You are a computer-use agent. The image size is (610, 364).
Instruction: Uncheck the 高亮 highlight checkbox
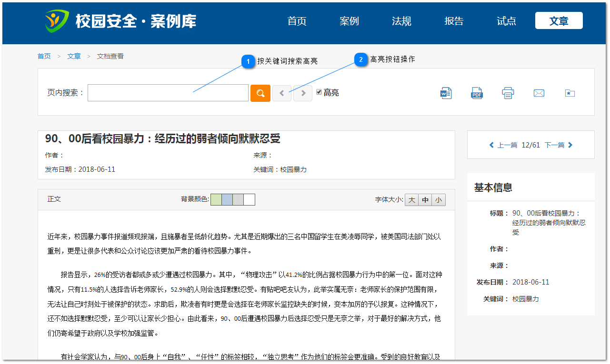[x=319, y=92]
